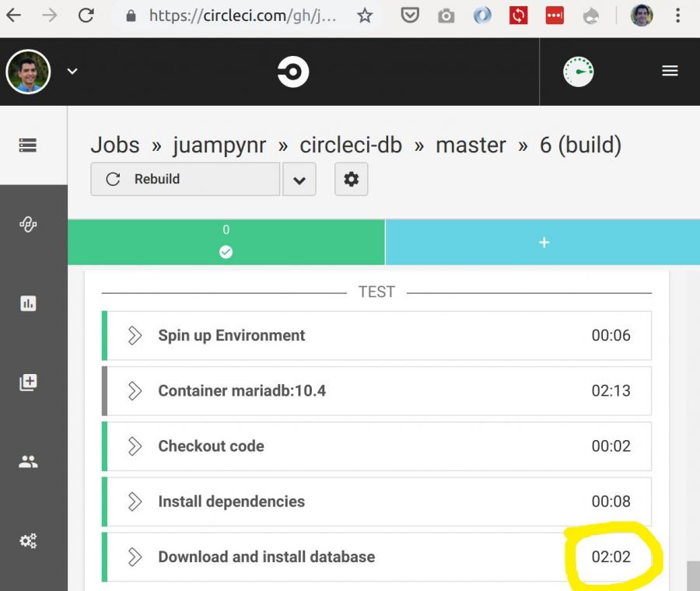Expand the Install dependencies step
Image resolution: width=700 pixels, height=591 pixels.
pos(376,502)
